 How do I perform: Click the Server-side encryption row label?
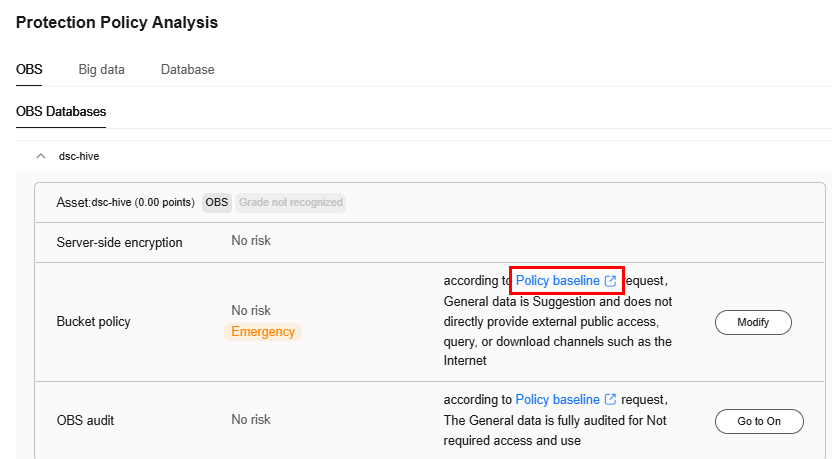click(119, 243)
